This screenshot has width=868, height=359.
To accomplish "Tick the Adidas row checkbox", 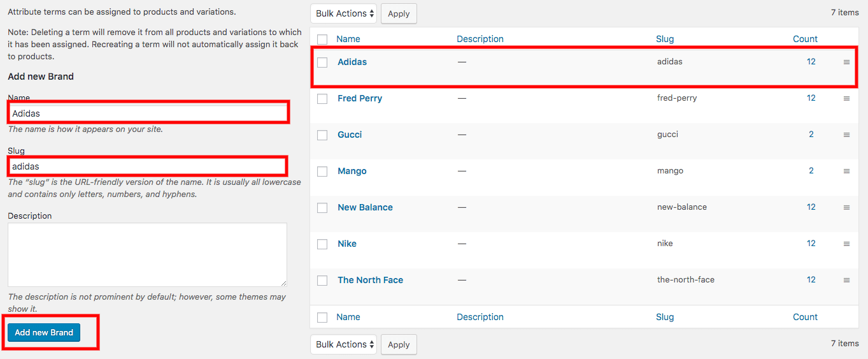I will (x=322, y=62).
